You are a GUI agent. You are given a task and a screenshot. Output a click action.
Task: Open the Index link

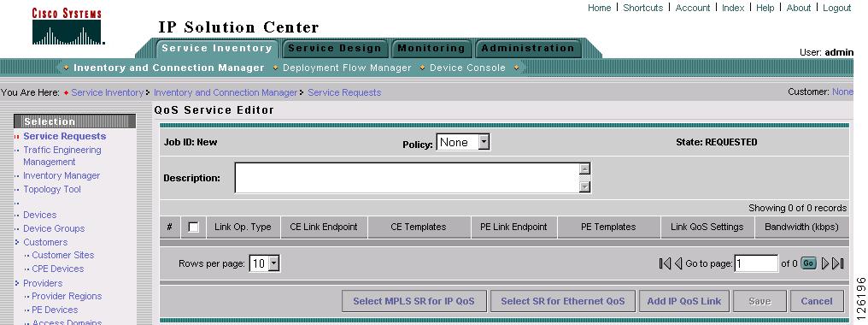733,8
